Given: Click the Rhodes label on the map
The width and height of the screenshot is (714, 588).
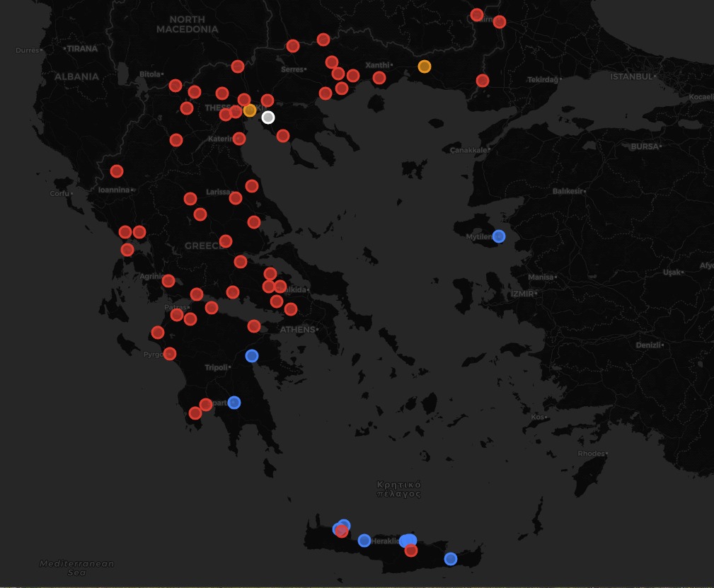Looking at the screenshot, I should 591,454.
